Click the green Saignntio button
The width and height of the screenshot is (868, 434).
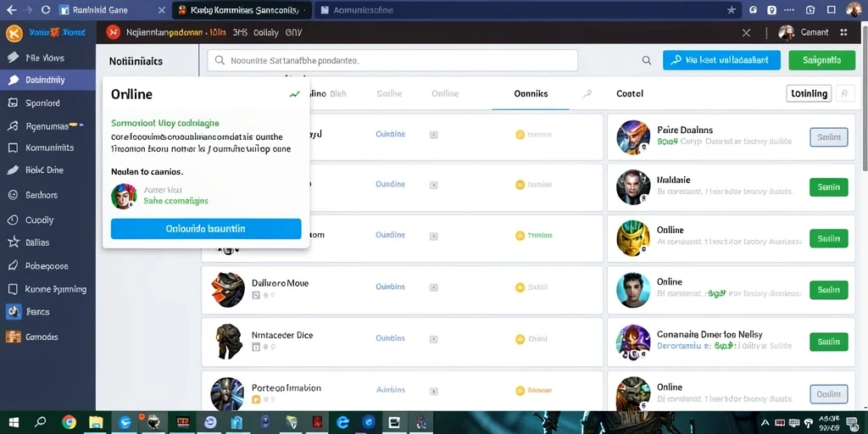821,60
